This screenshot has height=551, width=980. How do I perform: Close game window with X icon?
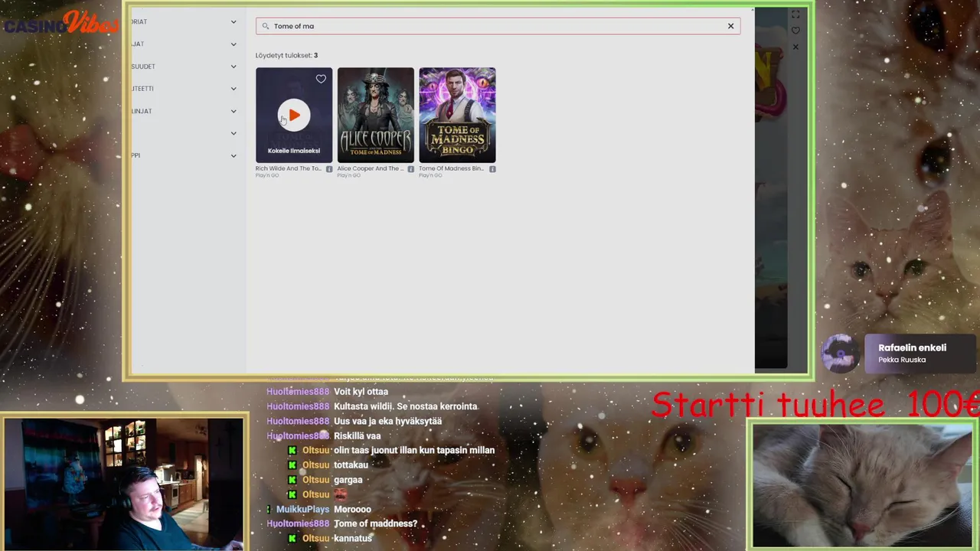click(x=795, y=47)
